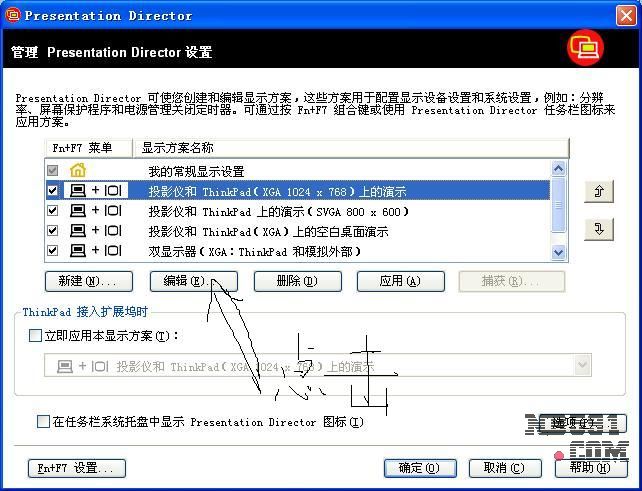Screen dimensions: 642x491
Task: Click the Fn+F7 菜单 column header
Action: click(89, 148)
